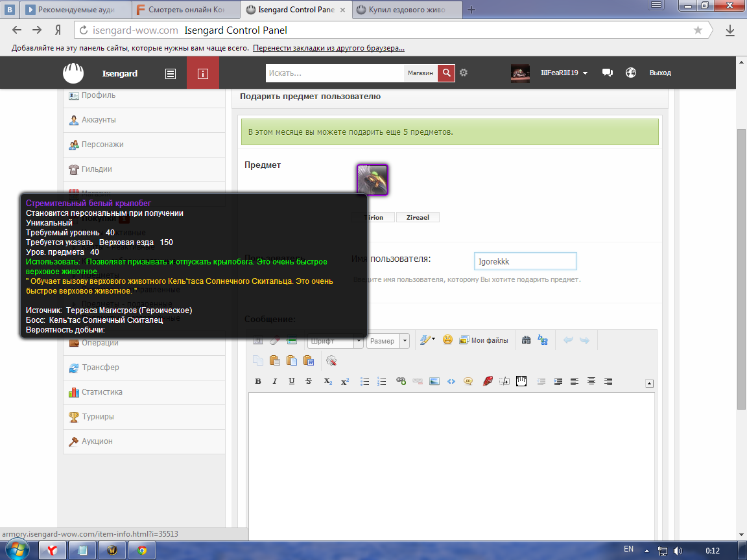
Task: Select the Zireael realm button
Action: click(418, 217)
